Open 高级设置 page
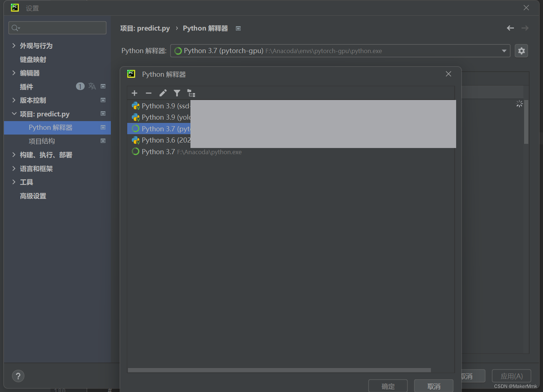 [x=33, y=196]
